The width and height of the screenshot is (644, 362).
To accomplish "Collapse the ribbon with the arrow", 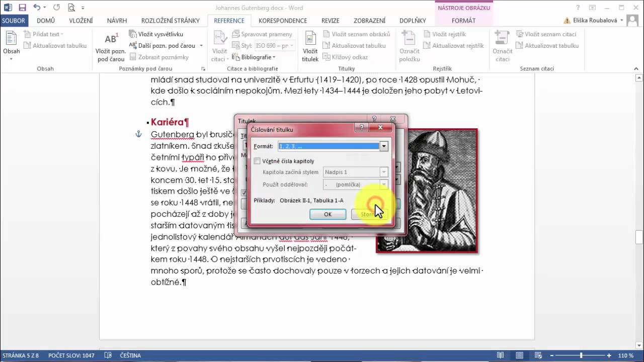I will point(636,68).
